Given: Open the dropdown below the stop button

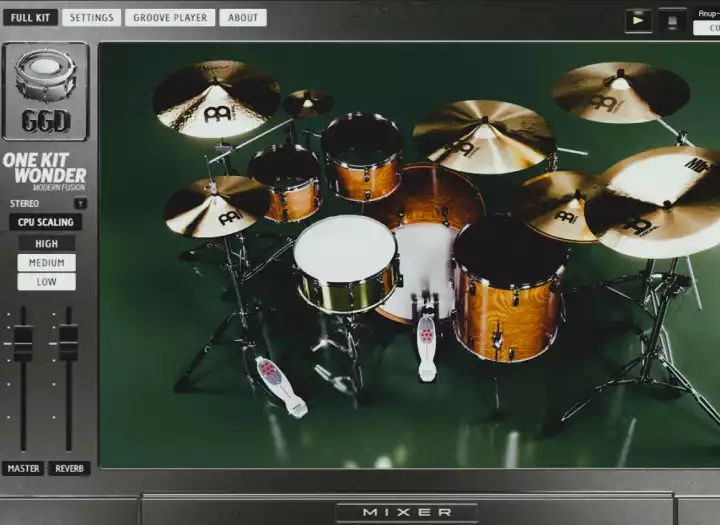Looking at the screenshot, I should coord(706,28).
